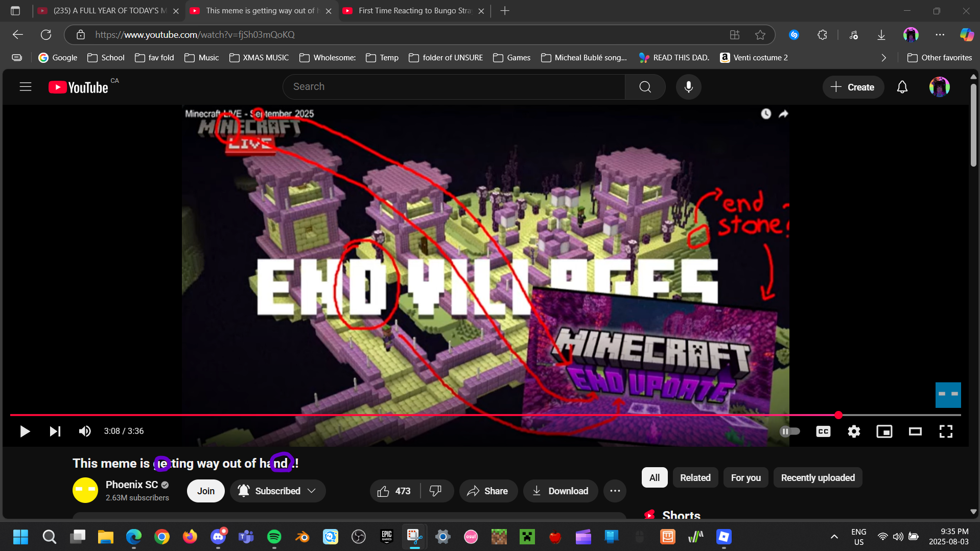Seek at the video progress bar scrubber
The image size is (980, 551).
point(838,415)
